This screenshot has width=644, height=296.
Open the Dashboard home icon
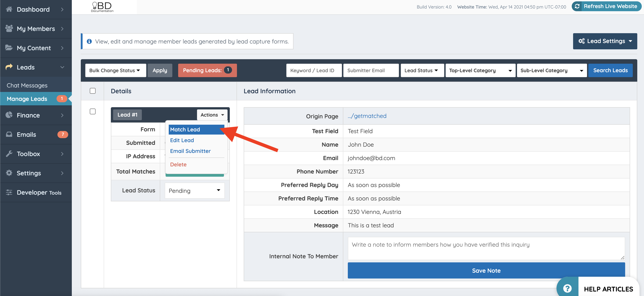(x=9, y=9)
